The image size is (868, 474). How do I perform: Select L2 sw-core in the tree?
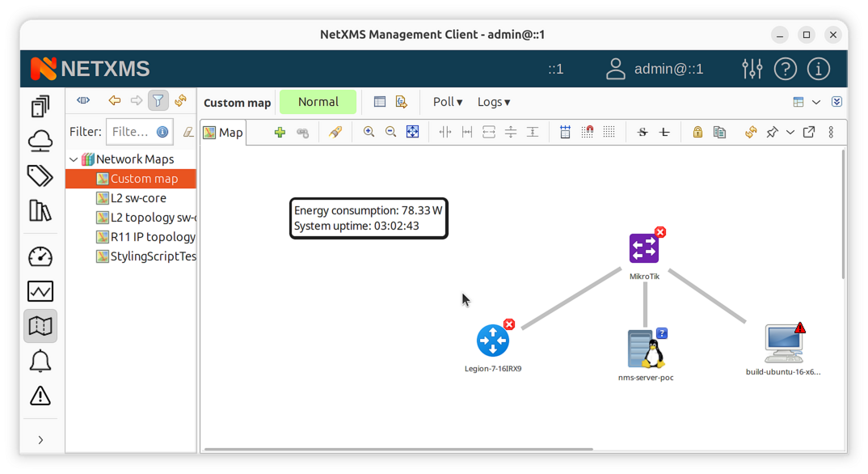(x=138, y=198)
